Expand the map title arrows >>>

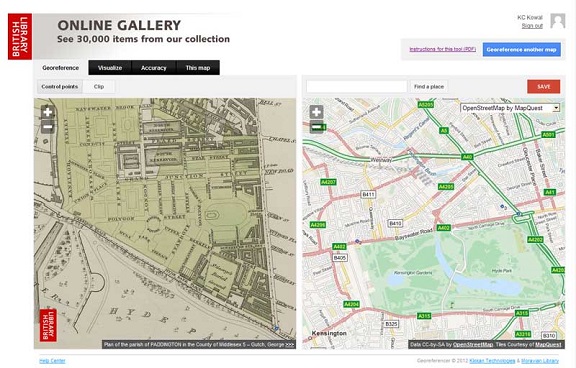coord(290,344)
